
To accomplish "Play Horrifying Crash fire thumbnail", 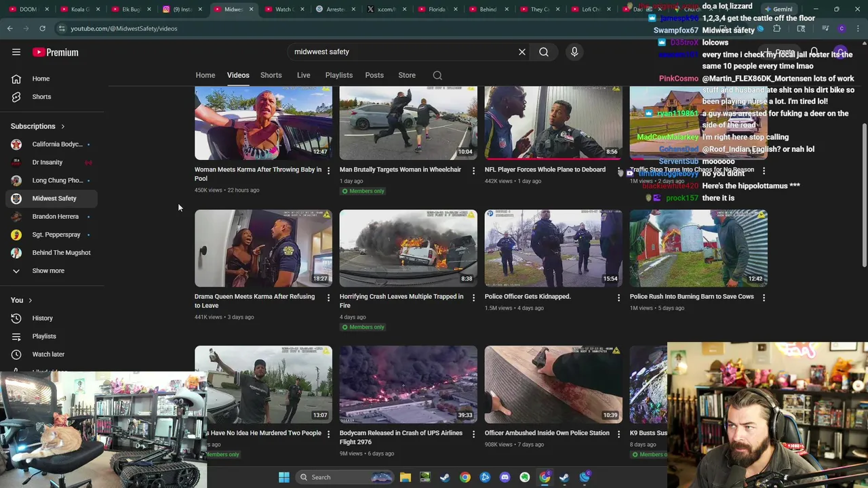I will point(408,248).
